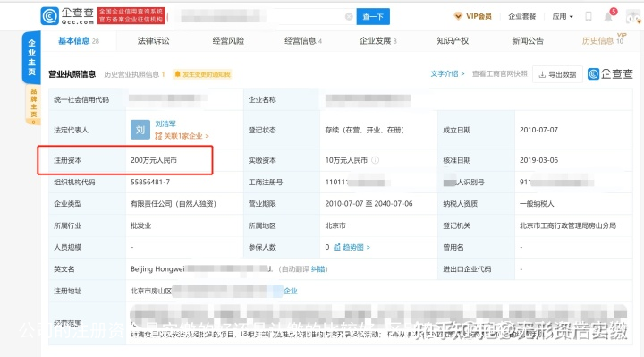Open the 刘浩军 name link

[165, 123]
